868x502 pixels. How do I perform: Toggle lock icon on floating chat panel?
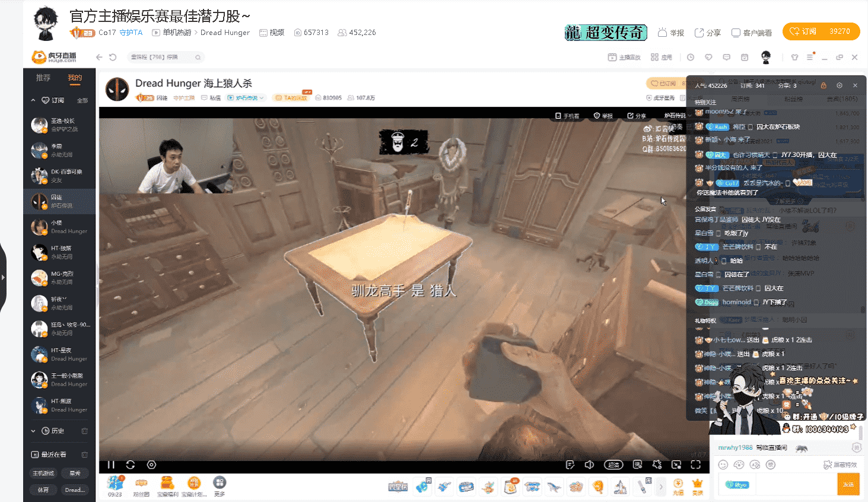point(824,85)
